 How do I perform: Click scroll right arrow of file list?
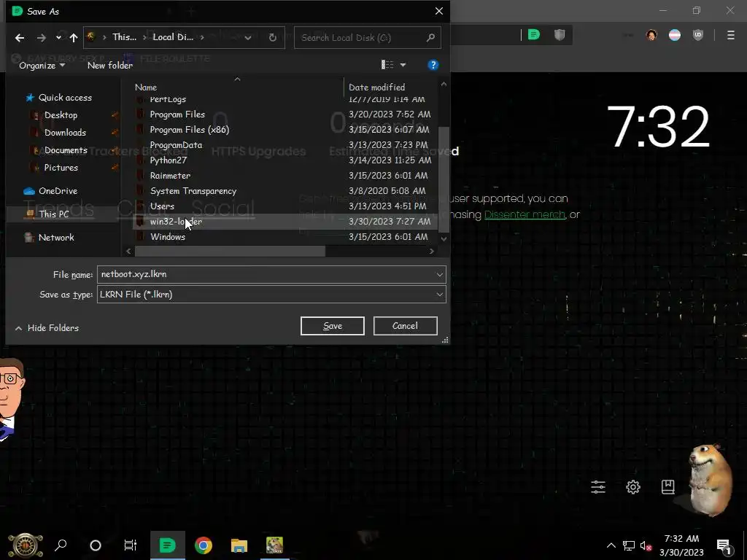pos(432,251)
